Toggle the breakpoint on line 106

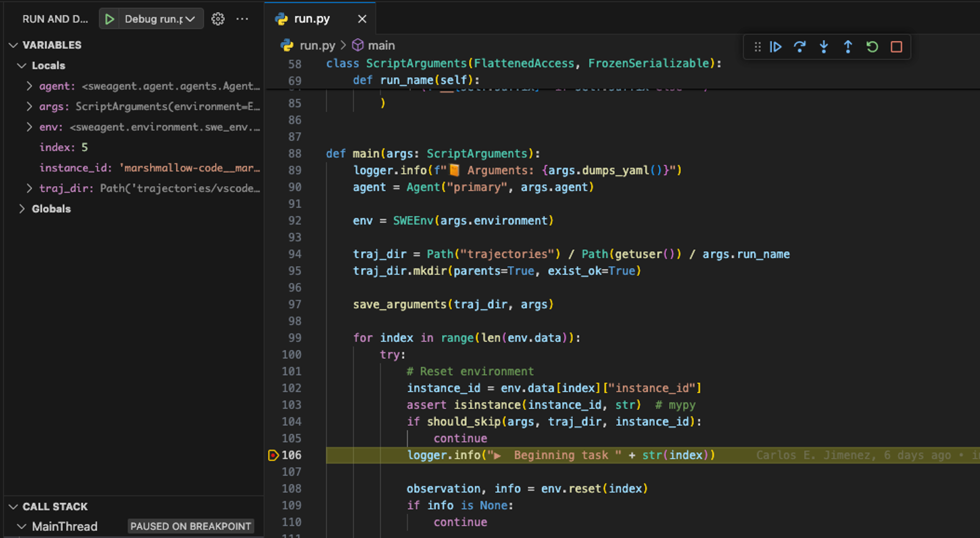pyautogui.click(x=273, y=455)
